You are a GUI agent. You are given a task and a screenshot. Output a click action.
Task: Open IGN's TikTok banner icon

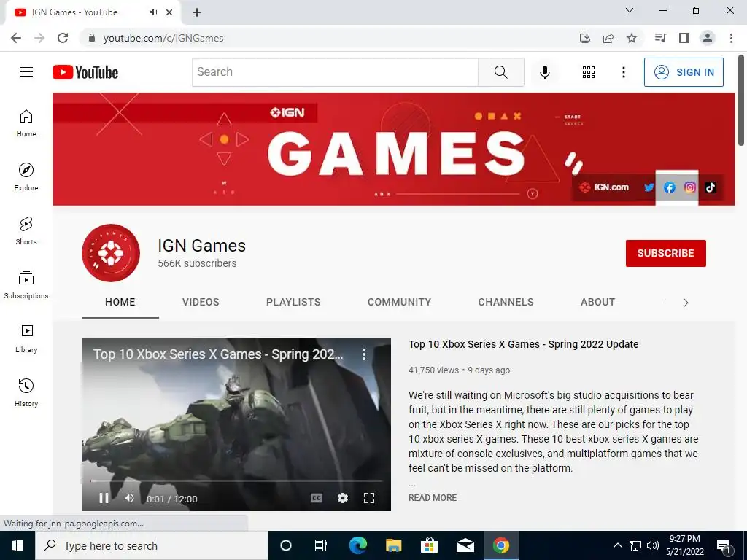pyautogui.click(x=711, y=187)
